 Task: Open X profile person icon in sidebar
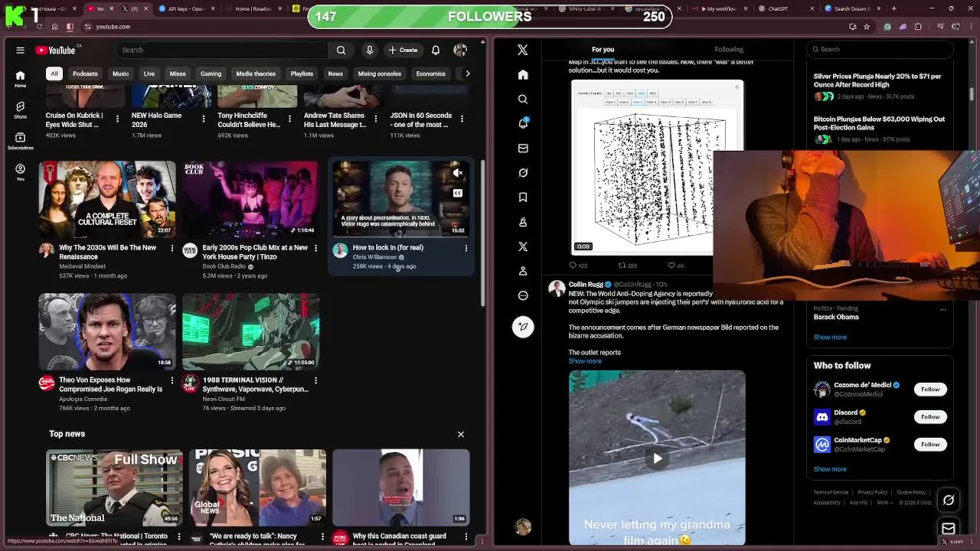click(523, 271)
